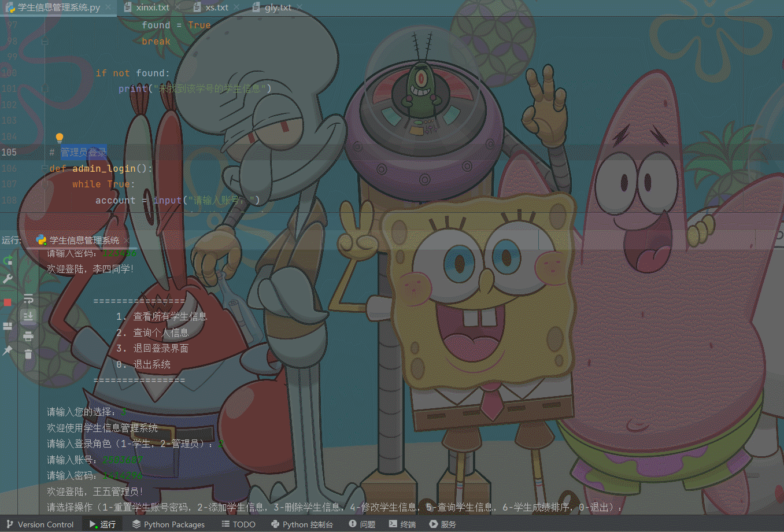Click the file icon on xs.txt tab
Screen dimensions: 784x532
(x=197, y=8)
